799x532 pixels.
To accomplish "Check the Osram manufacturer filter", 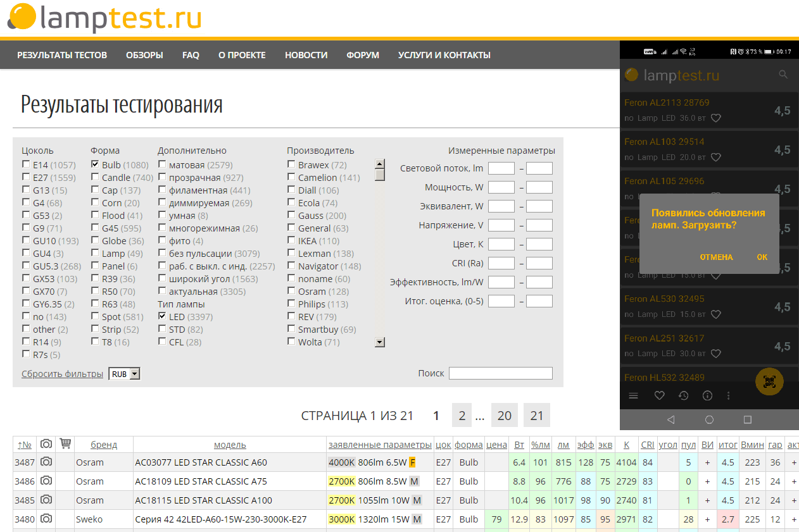I will 291,291.
